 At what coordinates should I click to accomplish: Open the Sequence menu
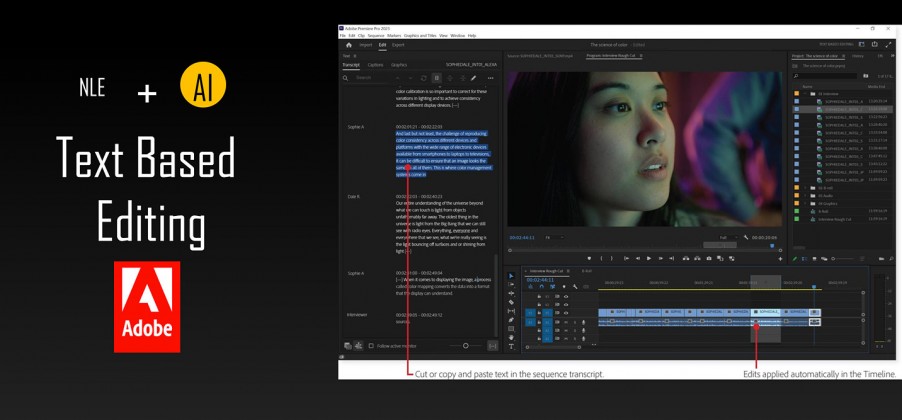[376, 36]
